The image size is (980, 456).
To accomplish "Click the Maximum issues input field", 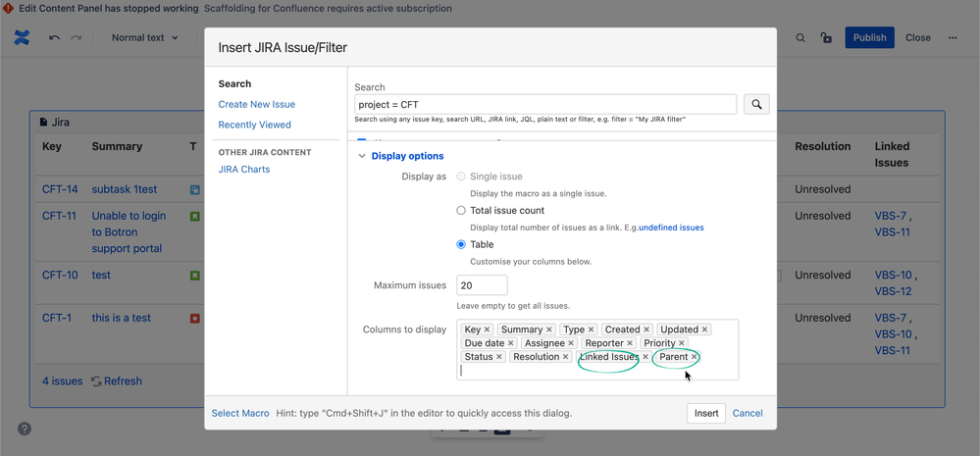I will [x=482, y=285].
